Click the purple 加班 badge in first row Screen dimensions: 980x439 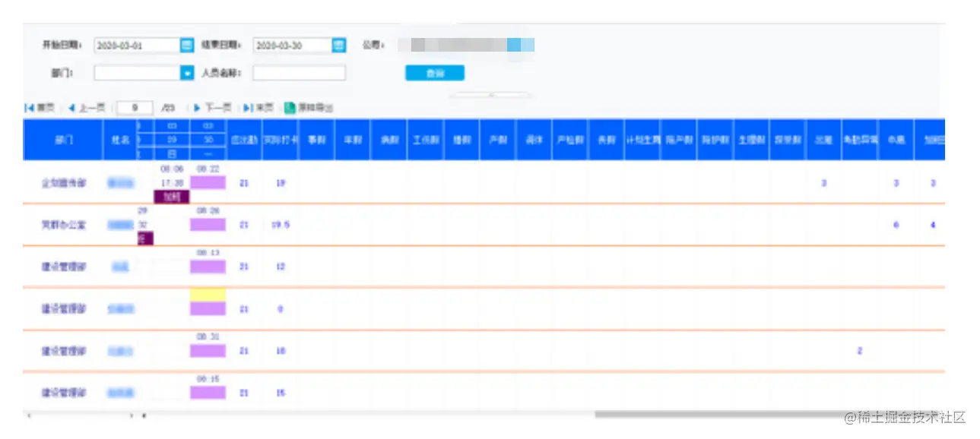171,196
